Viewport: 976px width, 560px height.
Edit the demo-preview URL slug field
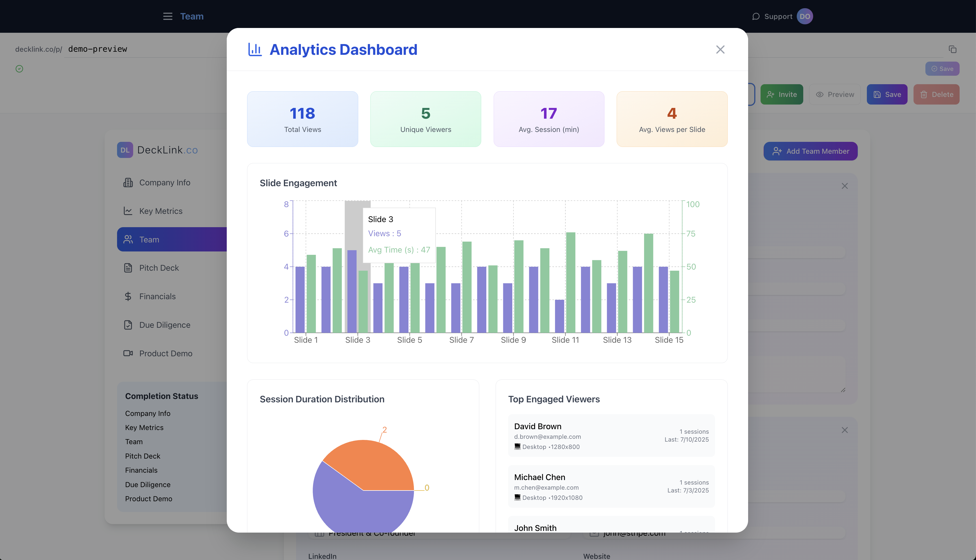[x=146, y=49]
